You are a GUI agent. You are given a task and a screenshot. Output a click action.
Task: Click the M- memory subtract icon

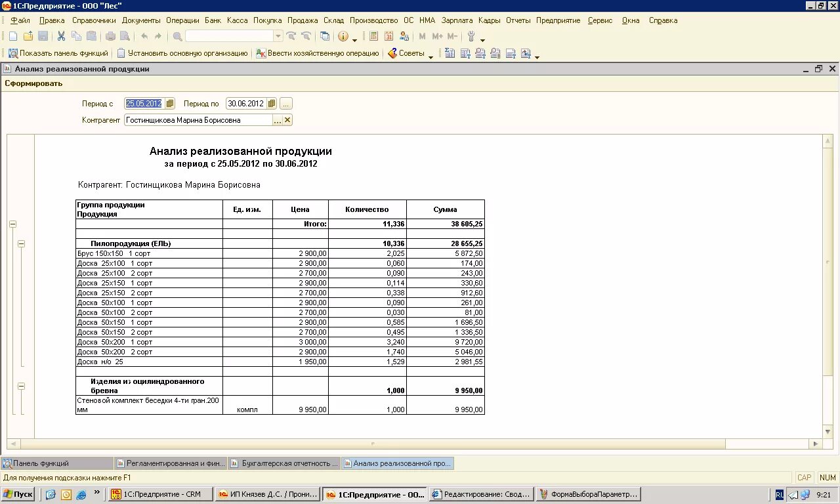(451, 37)
